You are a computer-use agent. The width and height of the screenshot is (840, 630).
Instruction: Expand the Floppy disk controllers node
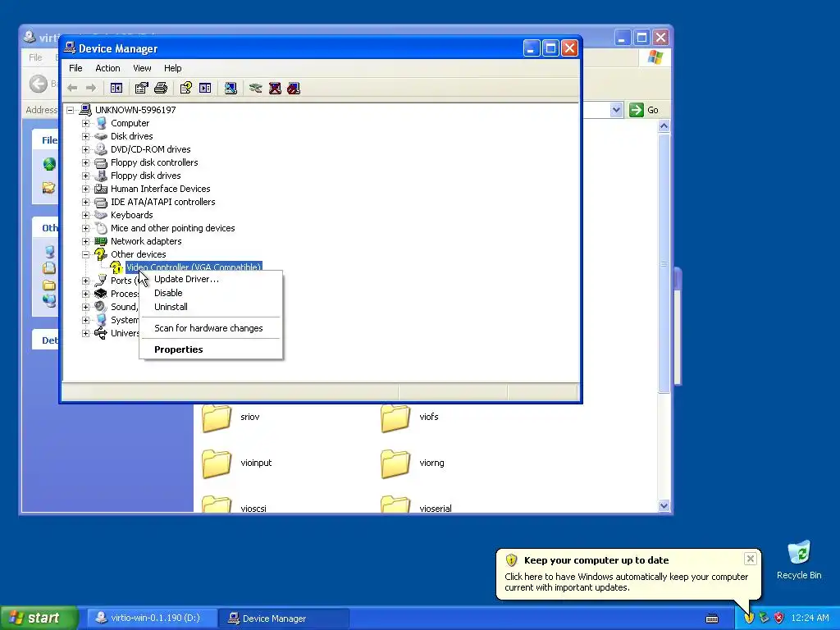85,162
